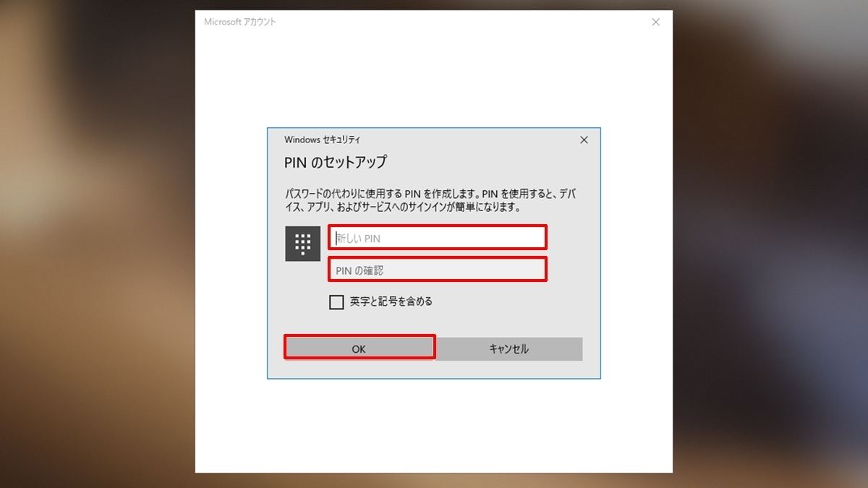Click the PIN keypad icon

(303, 243)
